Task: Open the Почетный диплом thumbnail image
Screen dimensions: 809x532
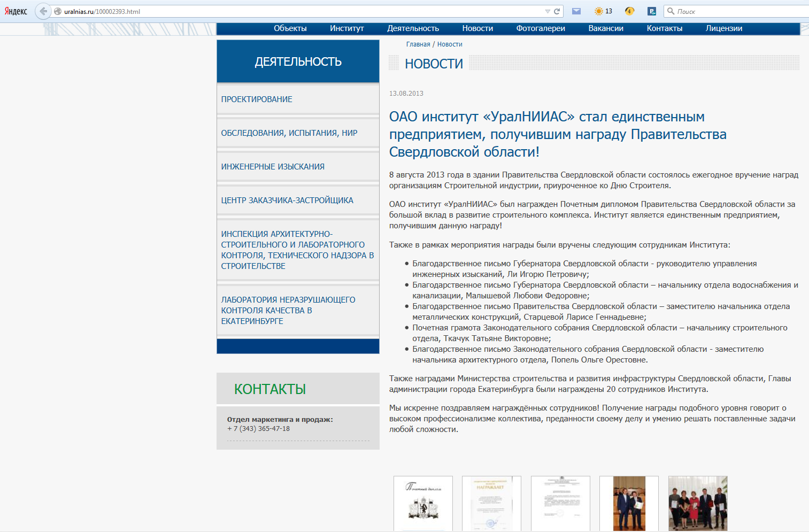Action: (423, 504)
